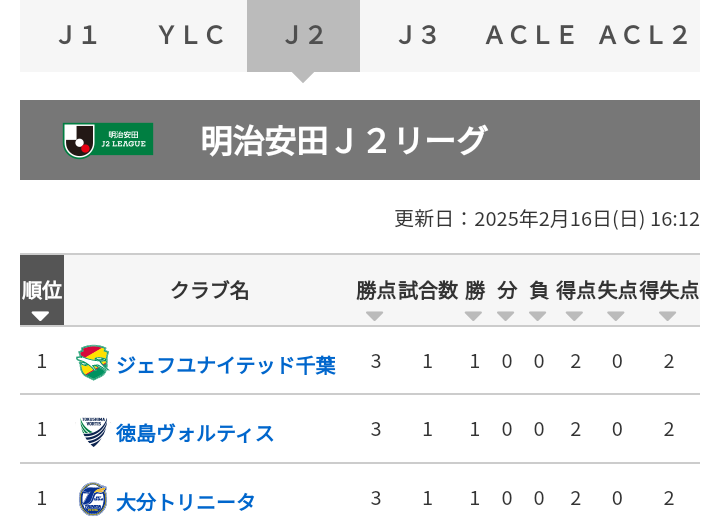This screenshot has width=720, height=518.
Task: Switch to the J1 tab
Action: point(77,36)
